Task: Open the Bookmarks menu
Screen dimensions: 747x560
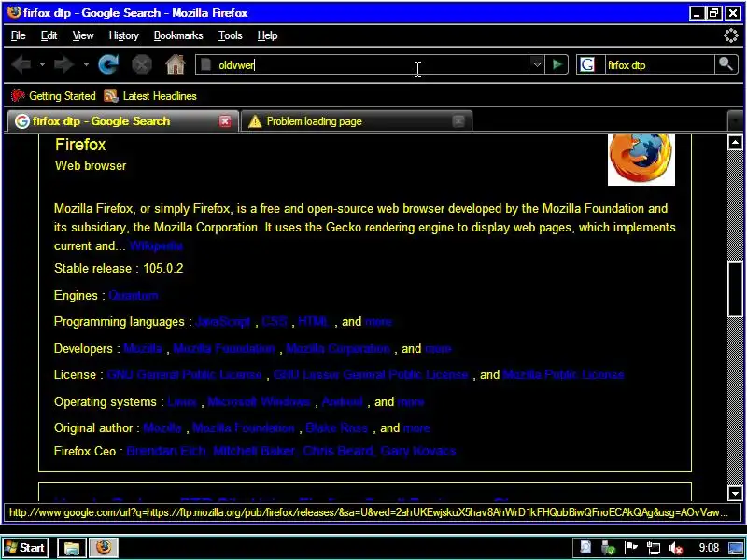Action: [x=178, y=35]
